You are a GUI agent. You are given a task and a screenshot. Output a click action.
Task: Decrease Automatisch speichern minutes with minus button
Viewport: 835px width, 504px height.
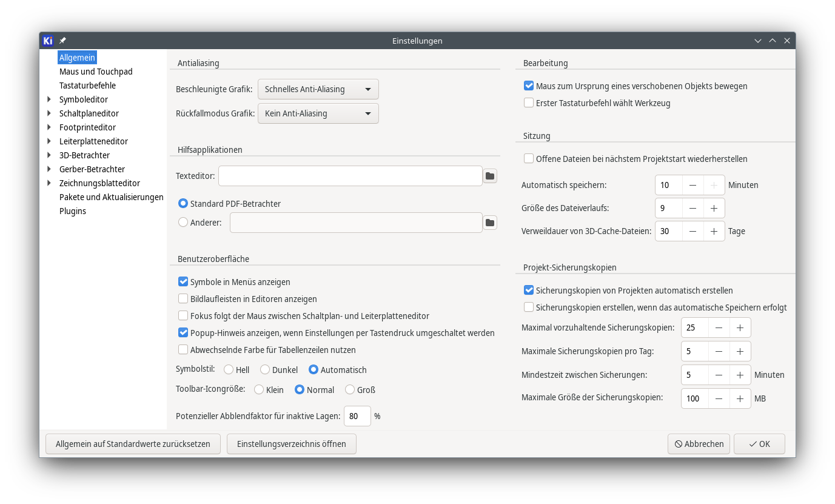point(692,185)
